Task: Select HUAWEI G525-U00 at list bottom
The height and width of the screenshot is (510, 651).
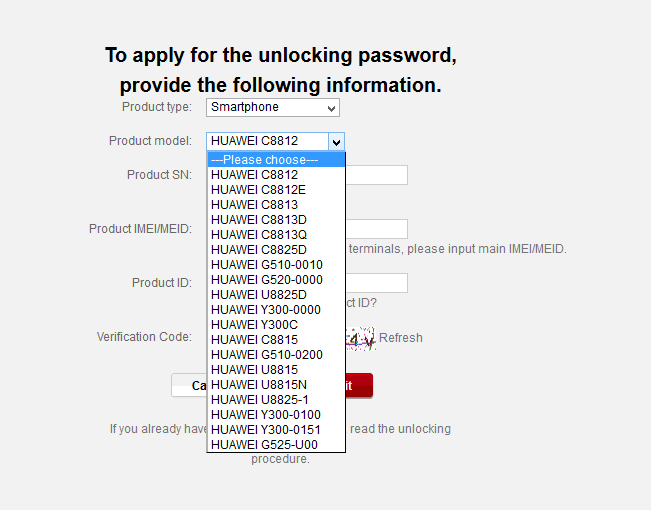Action: 275,445
